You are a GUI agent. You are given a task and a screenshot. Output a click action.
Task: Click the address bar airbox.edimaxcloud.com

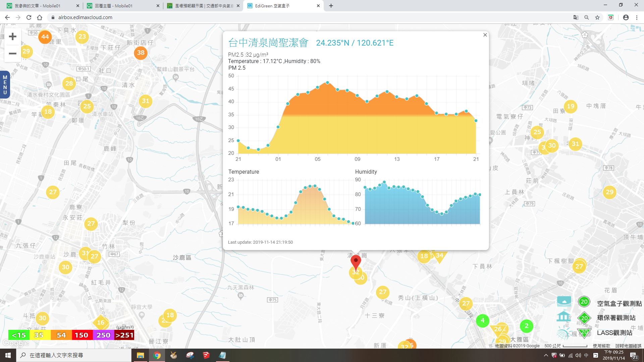click(x=85, y=17)
